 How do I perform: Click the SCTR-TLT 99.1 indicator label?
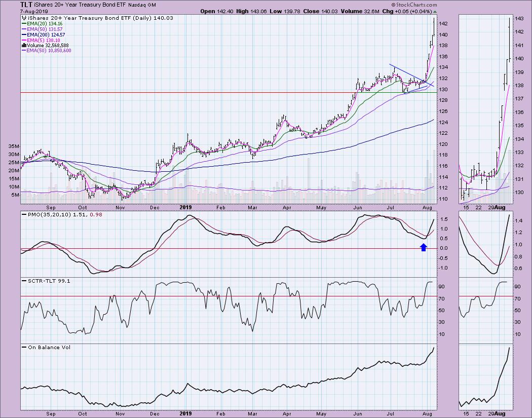click(x=46, y=281)
